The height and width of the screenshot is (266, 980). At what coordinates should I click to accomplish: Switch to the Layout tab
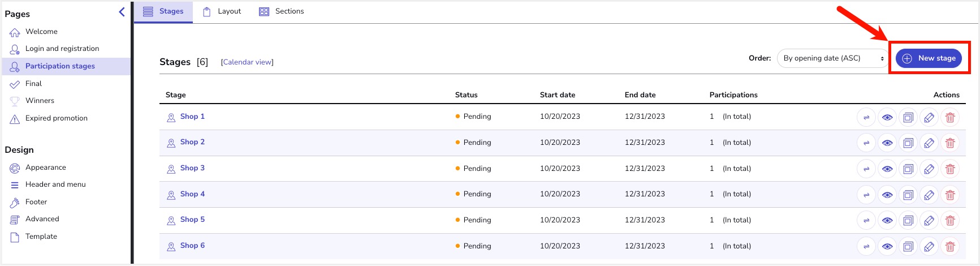point(222,11)
